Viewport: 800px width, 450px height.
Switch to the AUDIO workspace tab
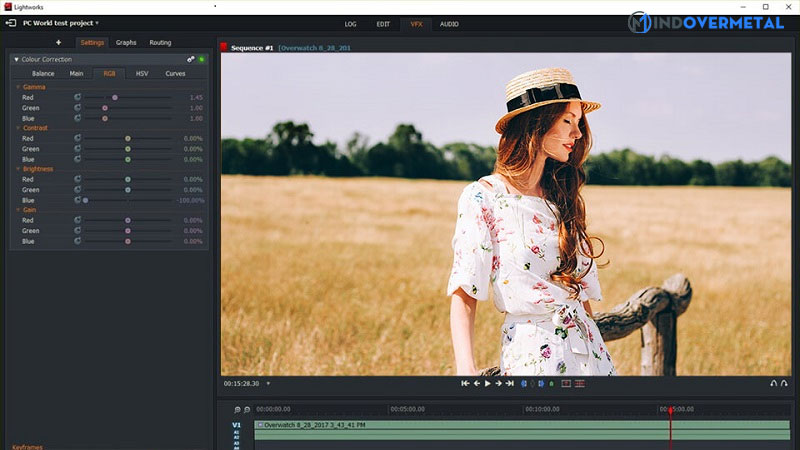click(449, 23)
